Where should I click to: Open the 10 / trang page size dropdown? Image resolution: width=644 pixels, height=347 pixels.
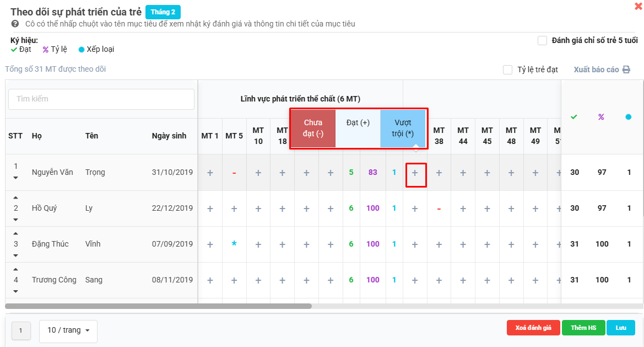[68, 330]
